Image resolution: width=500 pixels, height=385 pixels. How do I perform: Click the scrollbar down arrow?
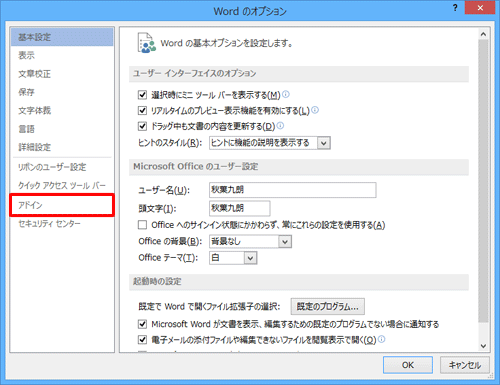[x=483, y=346]
